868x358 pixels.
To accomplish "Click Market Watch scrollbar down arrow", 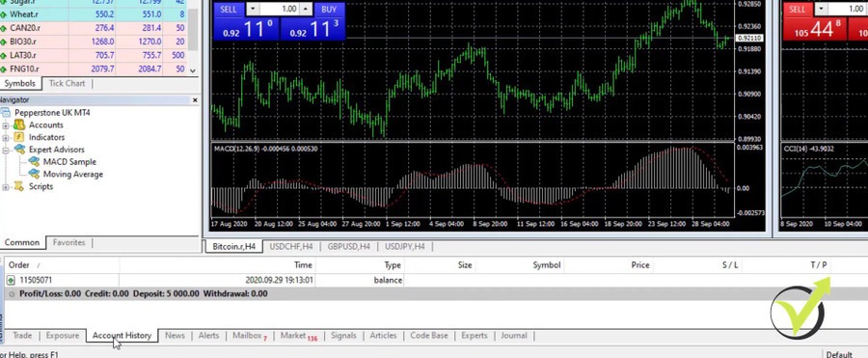I will tap(193, 70).
